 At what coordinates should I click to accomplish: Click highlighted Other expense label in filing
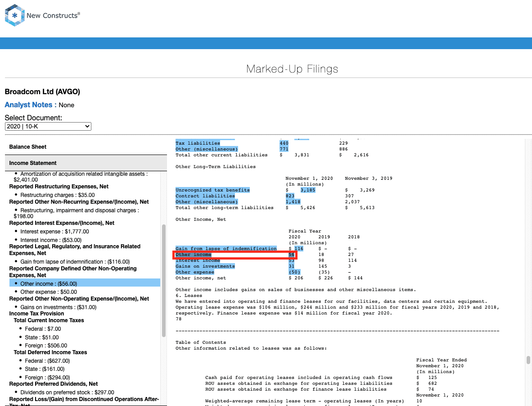[x=195, y=272]
